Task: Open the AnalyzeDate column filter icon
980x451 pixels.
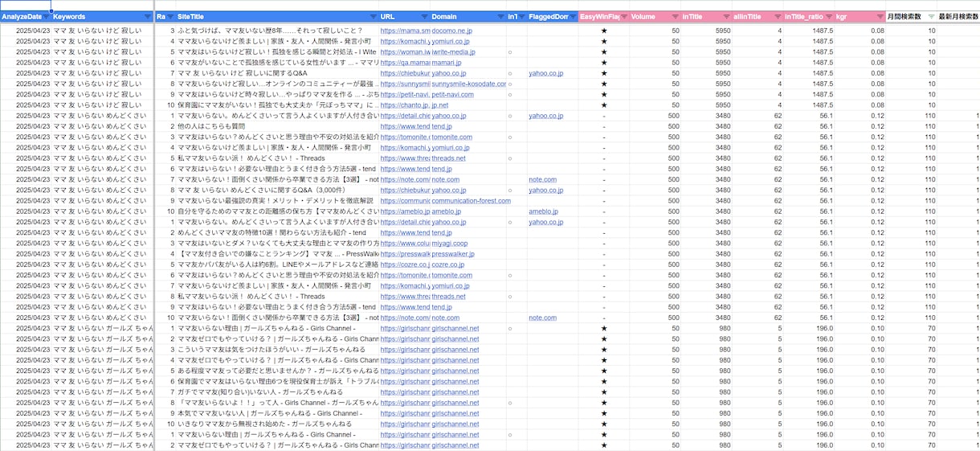Action: click(47, 17)
